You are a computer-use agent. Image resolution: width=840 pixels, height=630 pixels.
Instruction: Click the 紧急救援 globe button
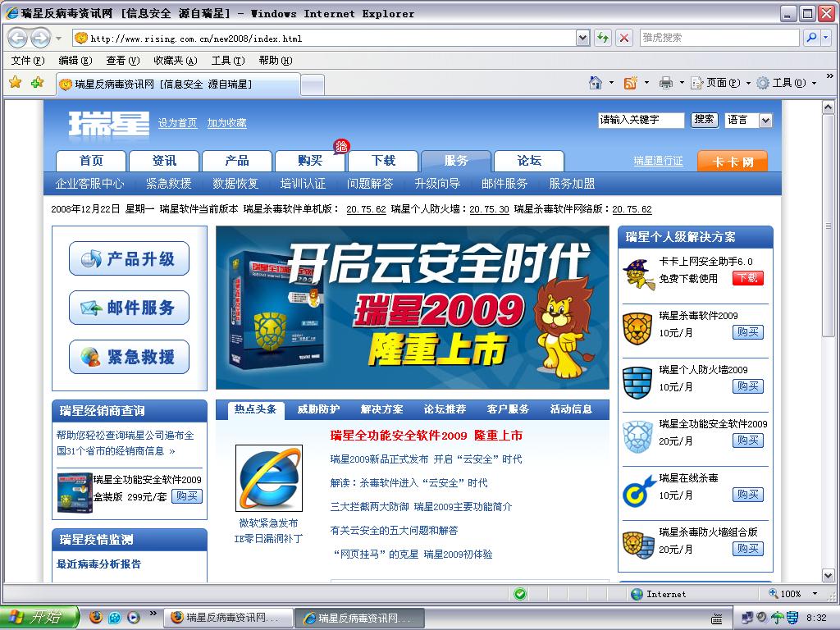[x=129, y=357]
